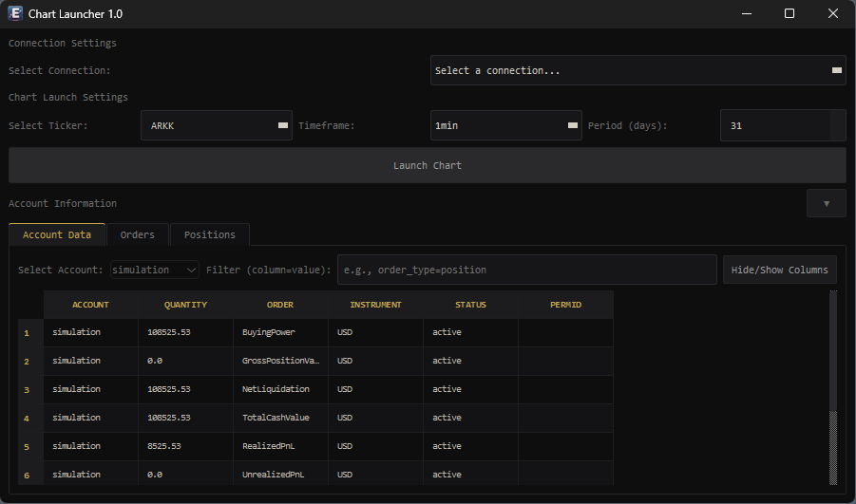
Task: Sort by the STATUS column header
Action: click(470, 305)
